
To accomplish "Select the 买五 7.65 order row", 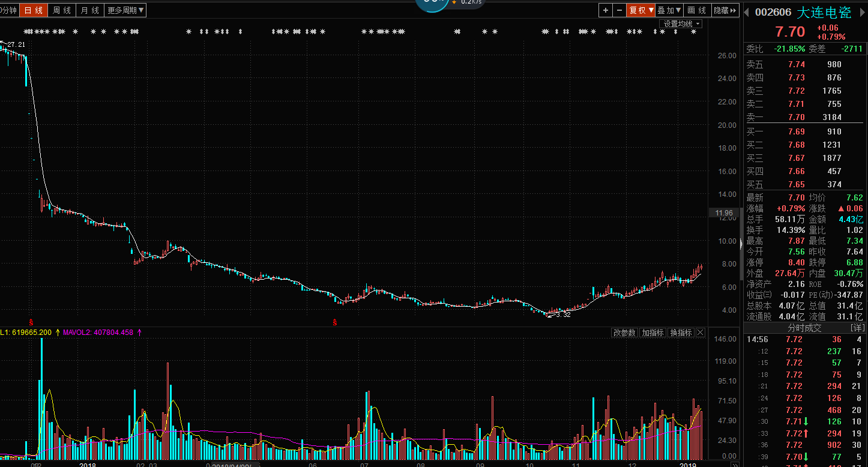I will click(805, 184).
